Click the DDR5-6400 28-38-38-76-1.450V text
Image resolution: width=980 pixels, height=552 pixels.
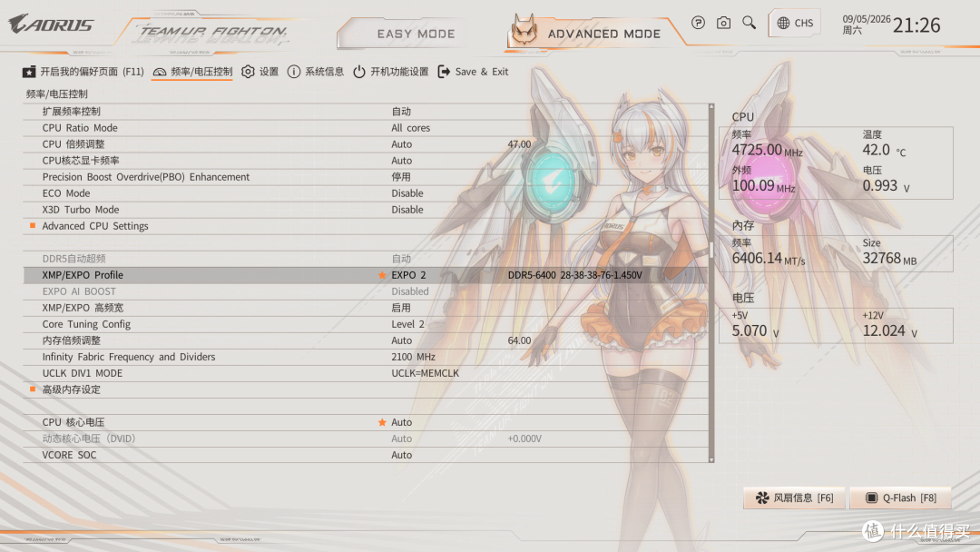click(574, 275)
